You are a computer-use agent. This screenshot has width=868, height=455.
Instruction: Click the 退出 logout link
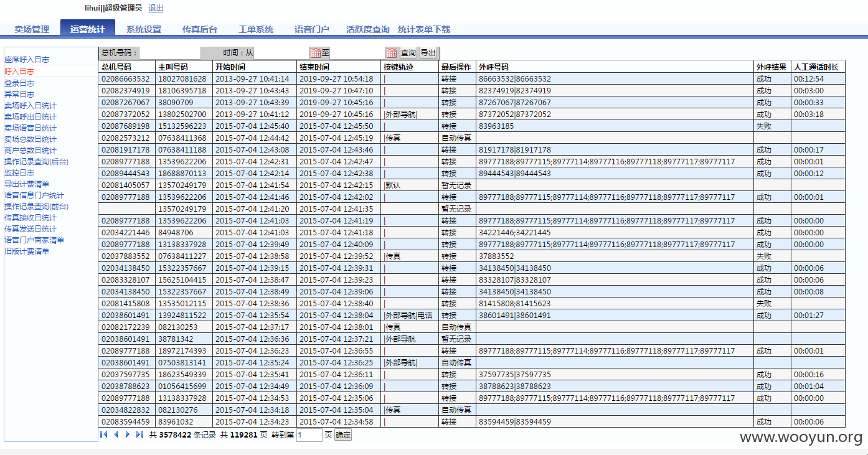(x=156, y=8)
